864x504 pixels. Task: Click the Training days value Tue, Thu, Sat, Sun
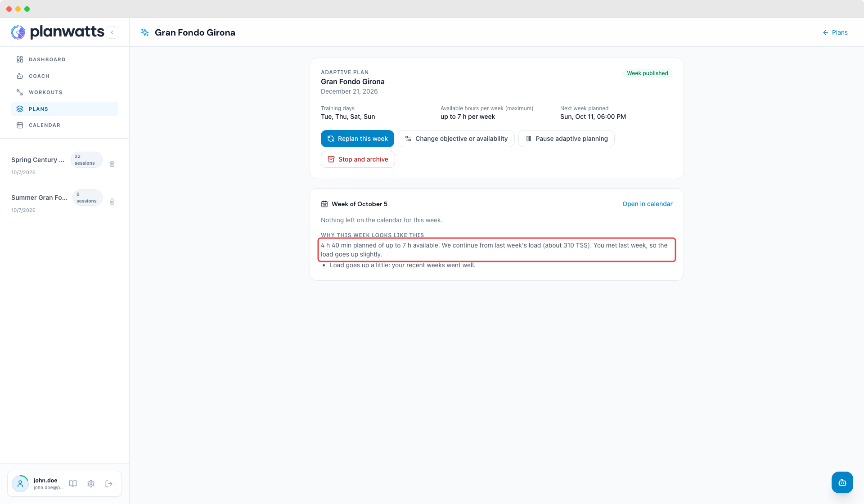pos(348,117)
